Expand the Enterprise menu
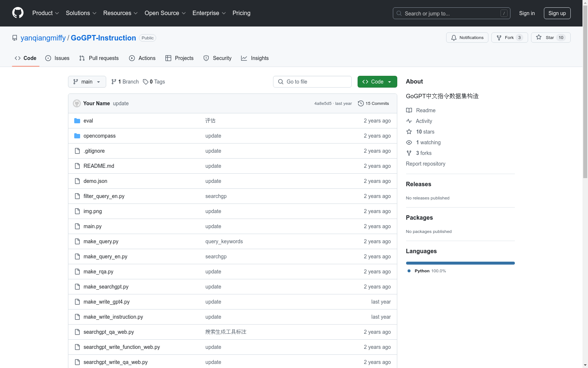588x368 pixels. 209,13
